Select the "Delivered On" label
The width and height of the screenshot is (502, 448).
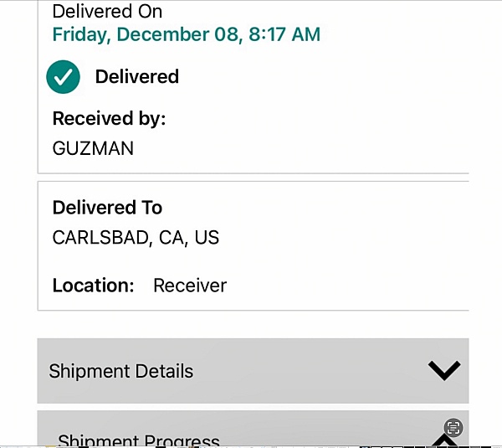107,12
